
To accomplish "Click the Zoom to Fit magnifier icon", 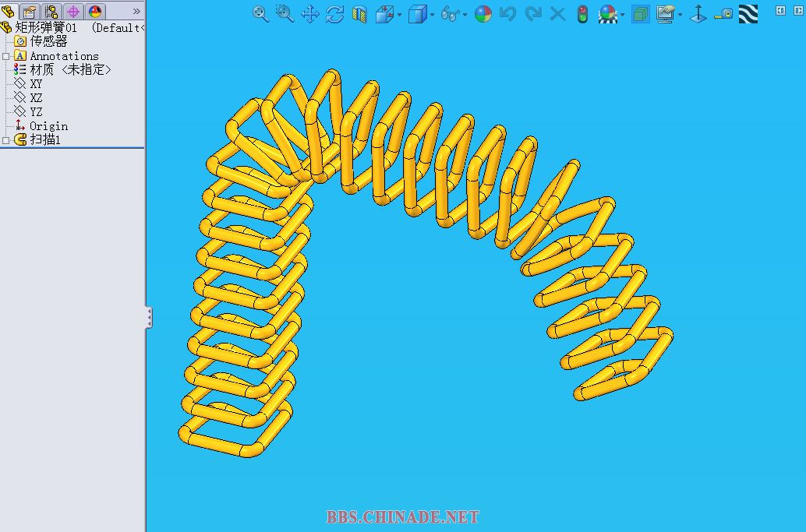I will [260, 14].
